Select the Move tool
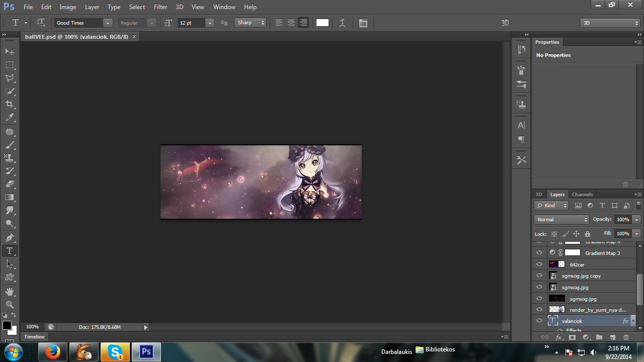The height and width of the screenshot is (362, 644). click(x=10, y=51)
